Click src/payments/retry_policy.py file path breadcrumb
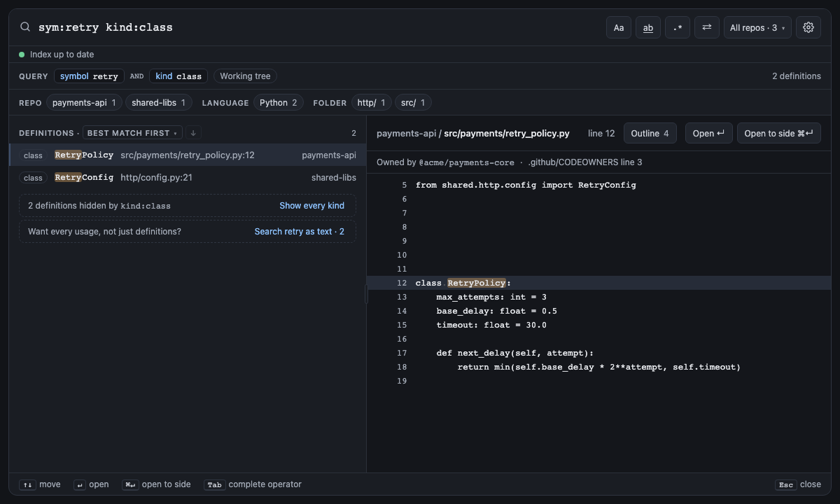 pos(507,134)
